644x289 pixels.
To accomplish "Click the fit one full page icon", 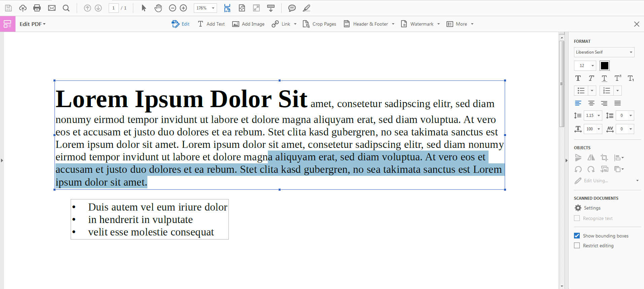I will pos(242,8).
